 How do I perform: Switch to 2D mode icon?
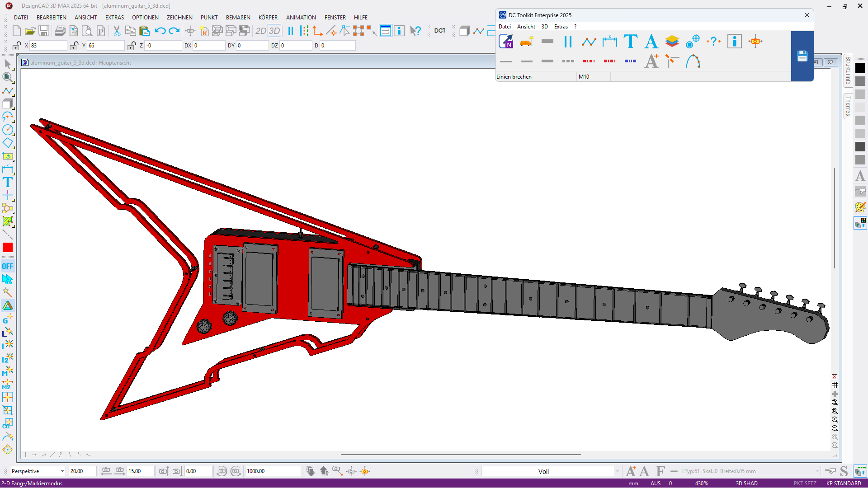(x=260, y=31)
